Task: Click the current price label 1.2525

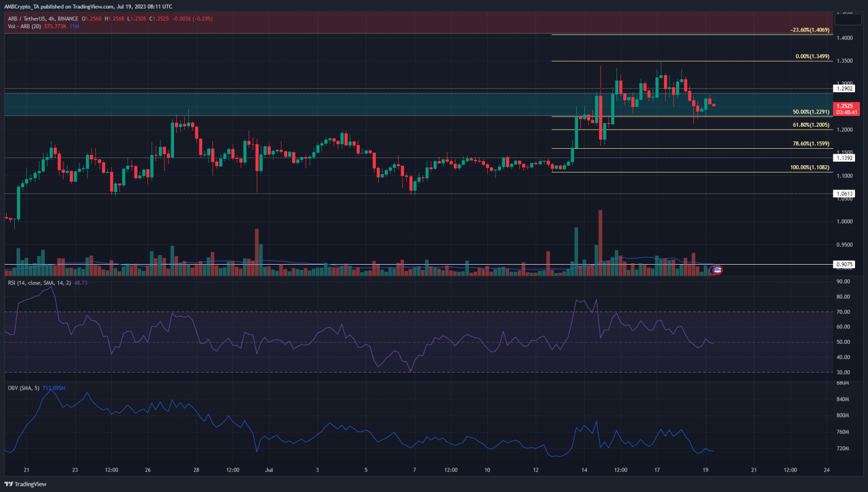Action: (845, 106)
